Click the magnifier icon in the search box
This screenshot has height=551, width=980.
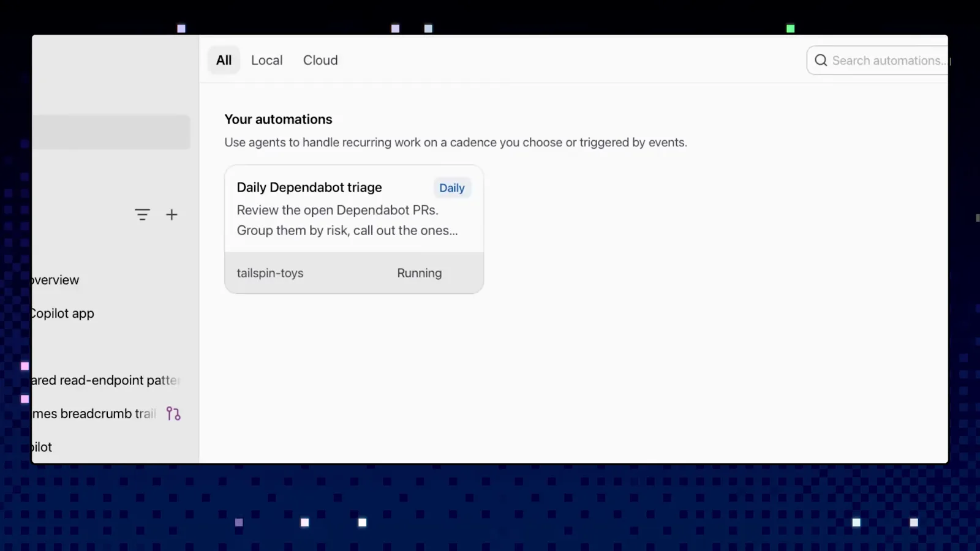[x=821, y=60]
